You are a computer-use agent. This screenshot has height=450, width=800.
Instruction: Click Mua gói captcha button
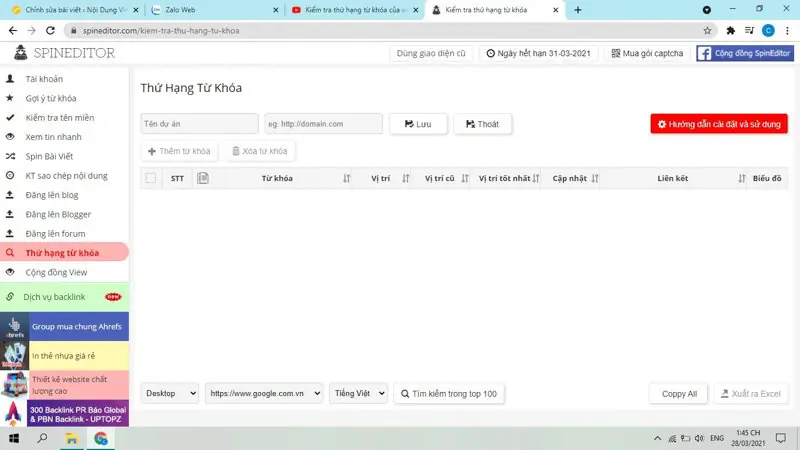647,54
